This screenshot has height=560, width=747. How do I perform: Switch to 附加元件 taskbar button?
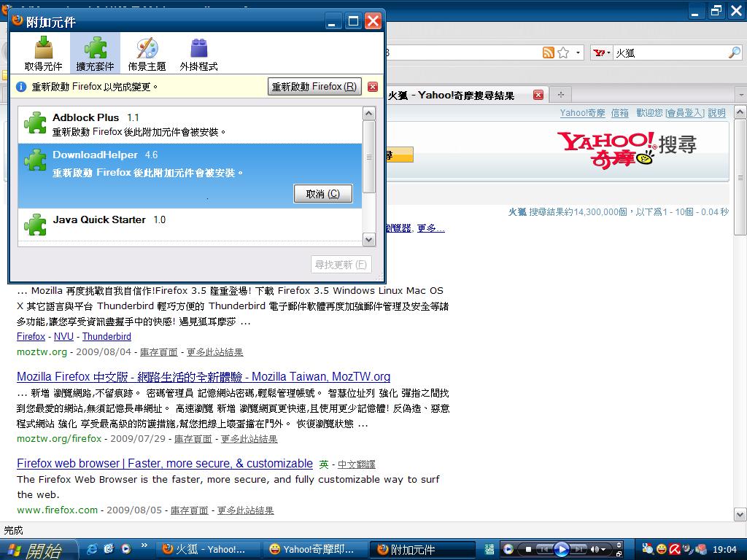[424, 550]
